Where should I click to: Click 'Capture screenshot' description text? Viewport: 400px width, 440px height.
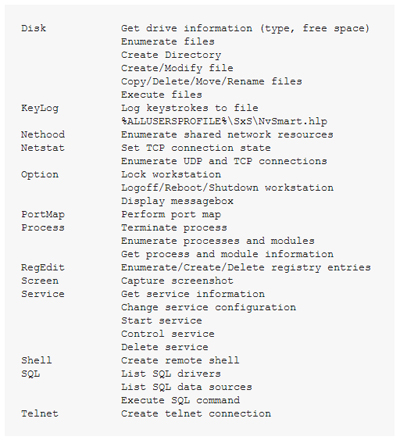tap(177, 281)
